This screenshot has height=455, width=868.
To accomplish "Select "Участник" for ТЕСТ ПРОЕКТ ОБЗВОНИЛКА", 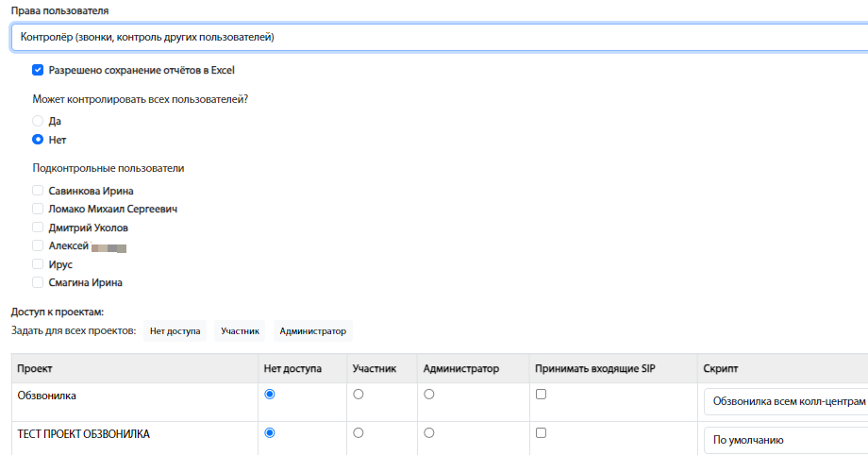I will (358, 433).
